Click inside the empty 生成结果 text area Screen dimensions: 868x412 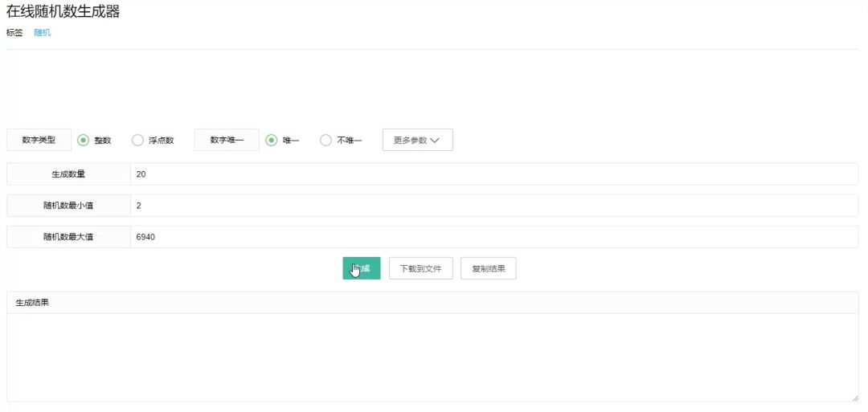432,357
